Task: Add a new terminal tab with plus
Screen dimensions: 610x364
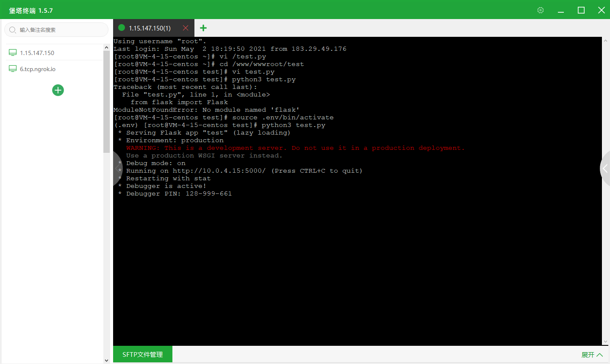Action: [203, 28]
